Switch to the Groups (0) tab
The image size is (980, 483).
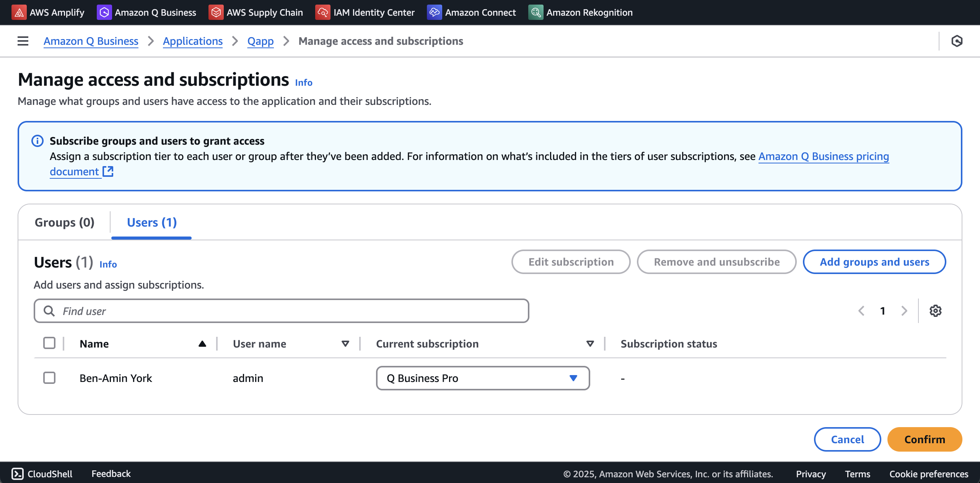click(64, 222)
